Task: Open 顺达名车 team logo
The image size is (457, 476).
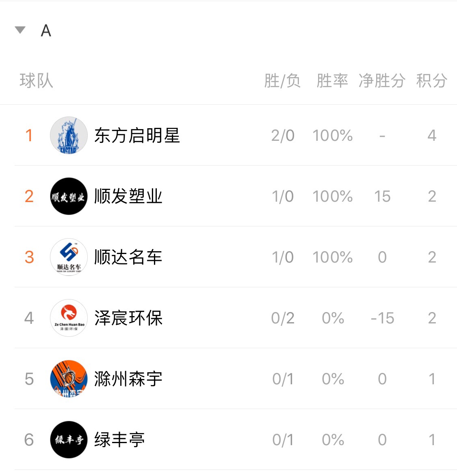Action: (x=69, y=257)
